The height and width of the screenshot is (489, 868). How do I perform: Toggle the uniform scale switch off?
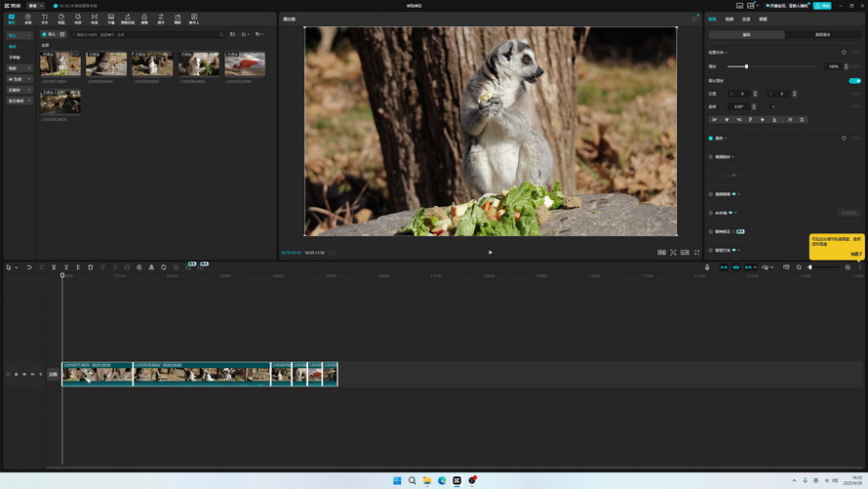pos(854,81)
